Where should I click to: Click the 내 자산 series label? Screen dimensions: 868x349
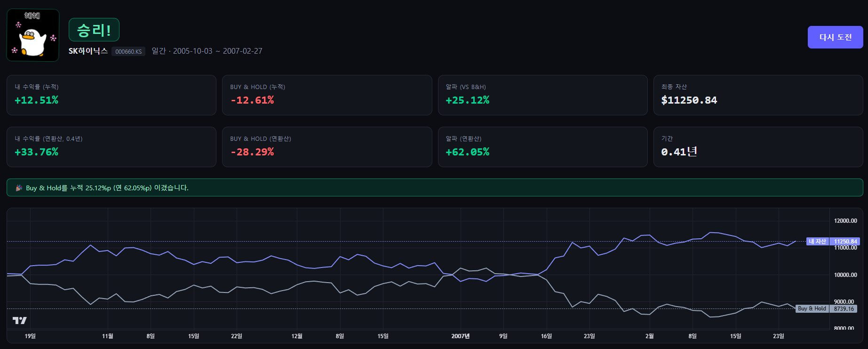(x=817, y=242)
